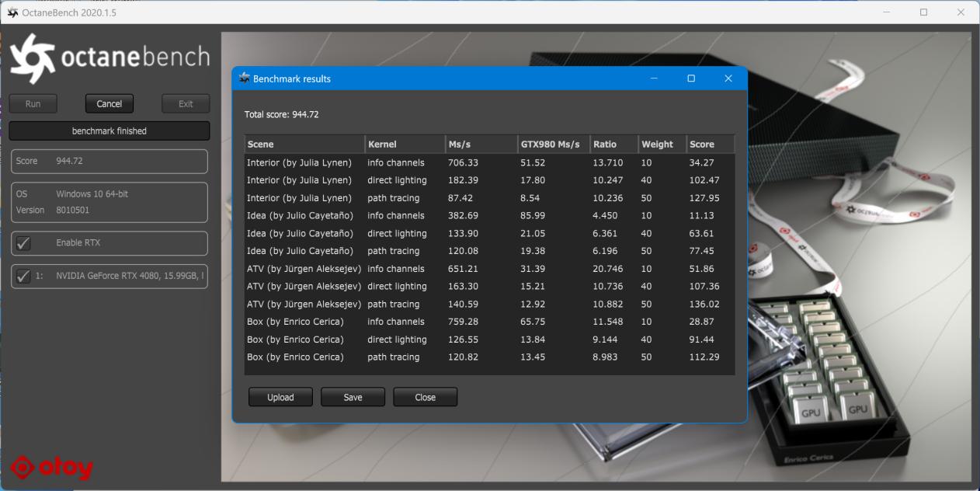Save the benchmark results
The width and height of the screenshot is (980, 491).
pyautogui.click(x=353, y=397)
